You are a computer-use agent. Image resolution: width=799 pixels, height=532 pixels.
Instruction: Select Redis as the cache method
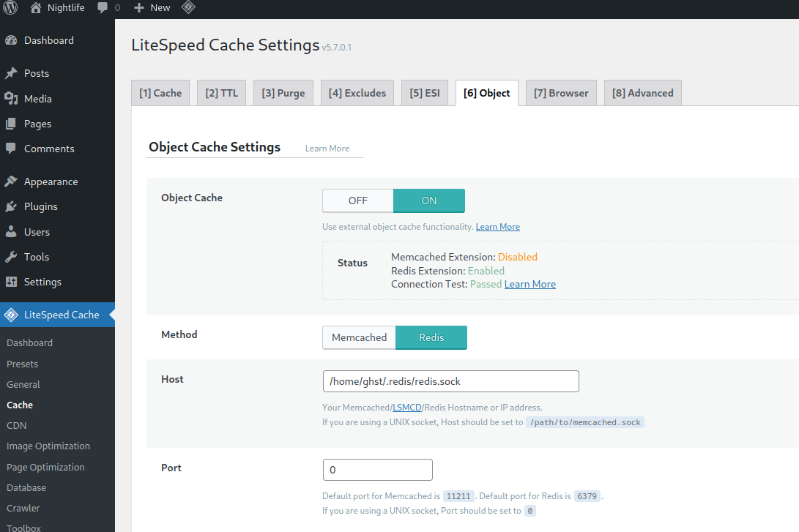click(x=431, y=337)
